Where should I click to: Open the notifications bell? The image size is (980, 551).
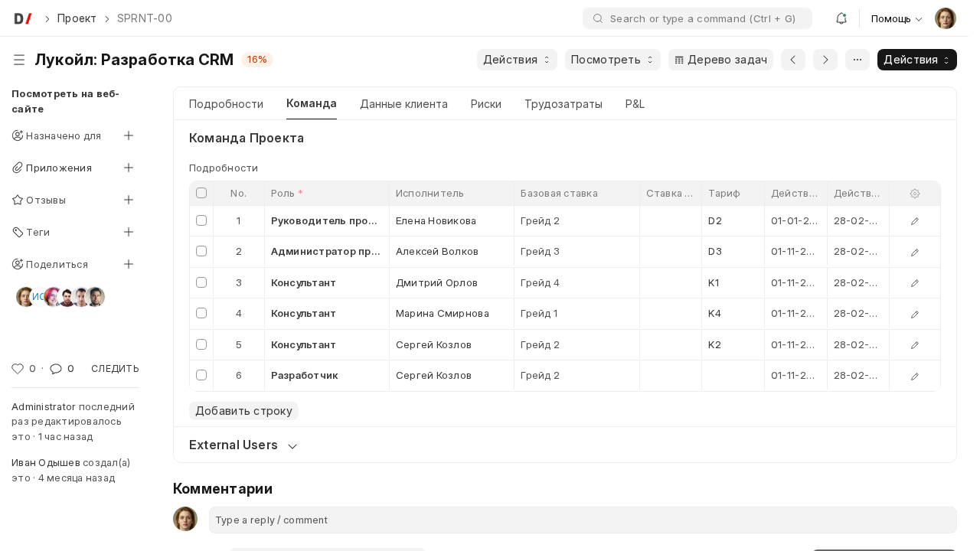(841, 18)
